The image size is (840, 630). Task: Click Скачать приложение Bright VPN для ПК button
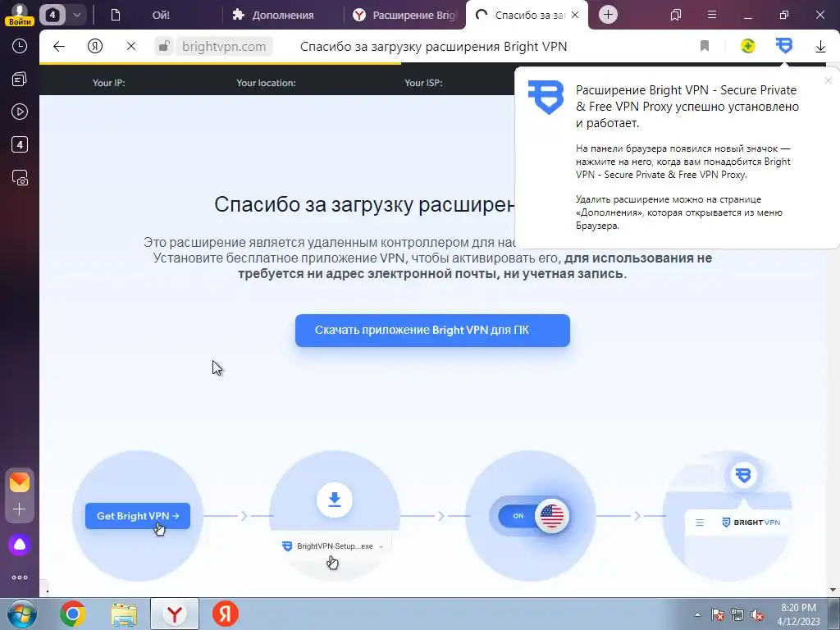tap(432, 330)
